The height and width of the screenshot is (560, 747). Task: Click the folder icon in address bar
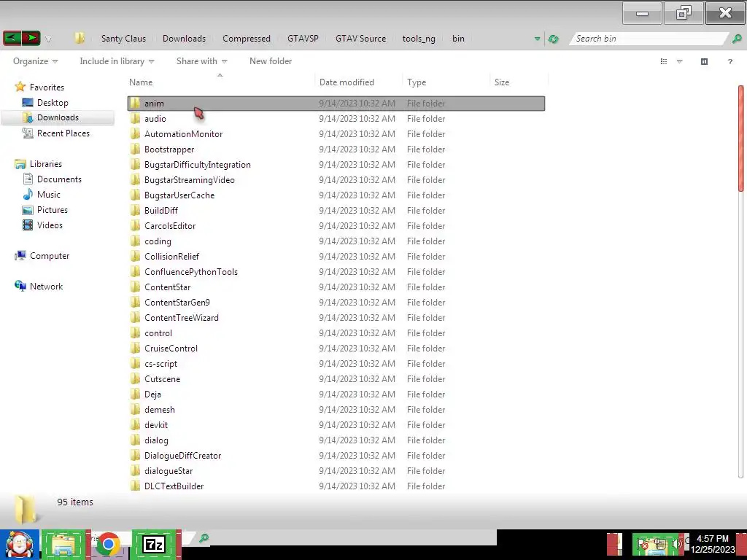click(80, 38)
